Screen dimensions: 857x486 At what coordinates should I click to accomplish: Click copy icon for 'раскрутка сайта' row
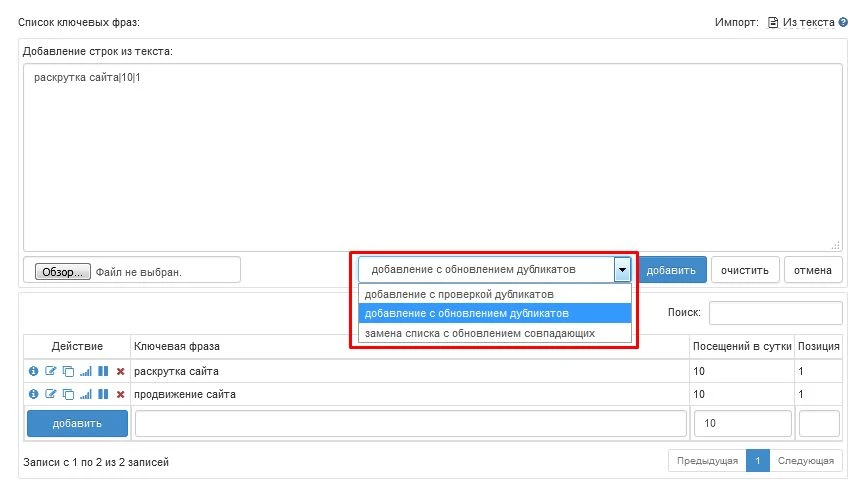(68, 371)
